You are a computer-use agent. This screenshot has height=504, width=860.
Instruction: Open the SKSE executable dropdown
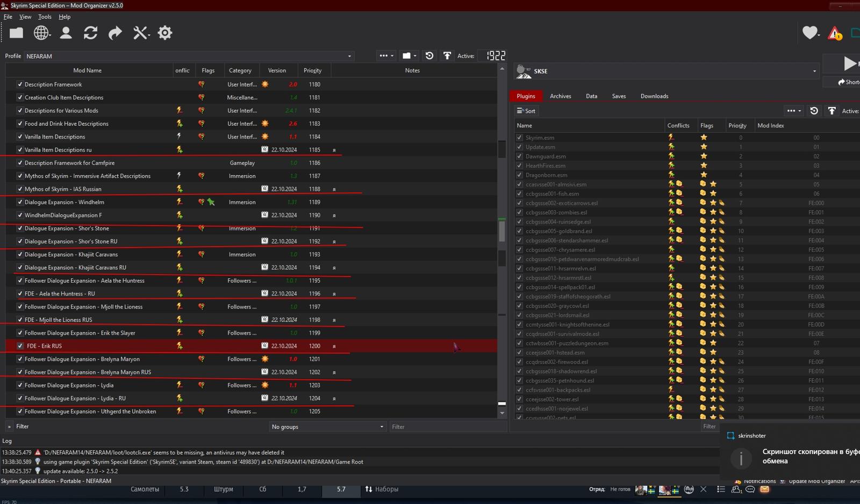[666, 71]
